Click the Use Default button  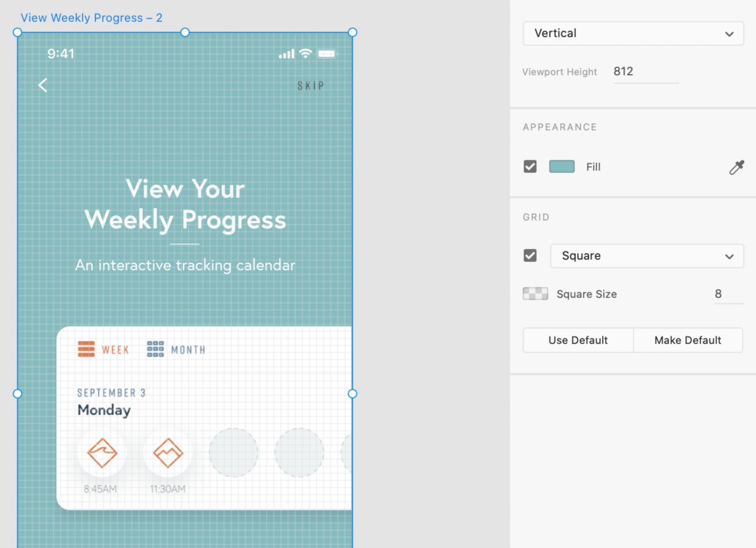pyautogui.click(x=578, y=340)
